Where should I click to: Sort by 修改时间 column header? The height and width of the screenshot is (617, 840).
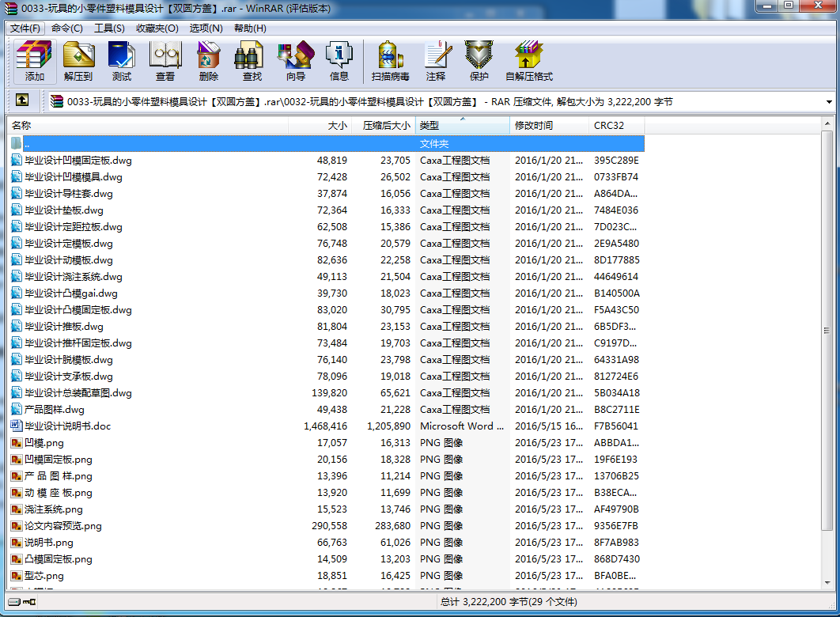(x=549, y=125)
